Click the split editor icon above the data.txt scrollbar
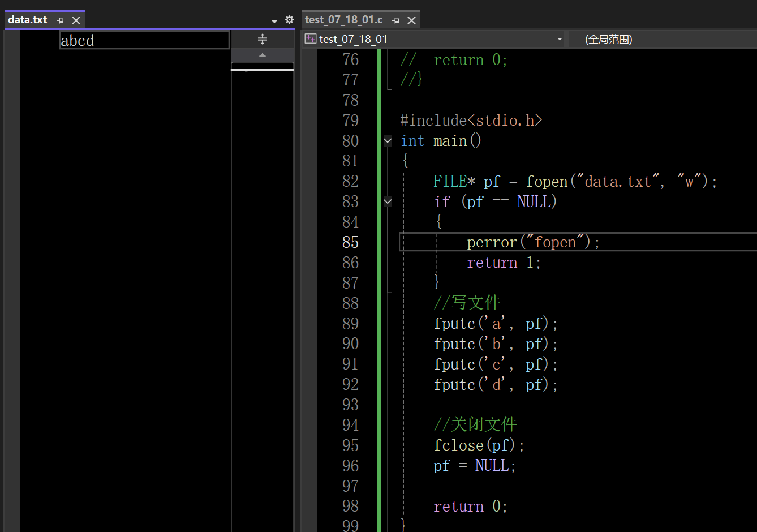The height and width of the screenshot is (532, 757). pyautogui.click(x=263, y=39)
